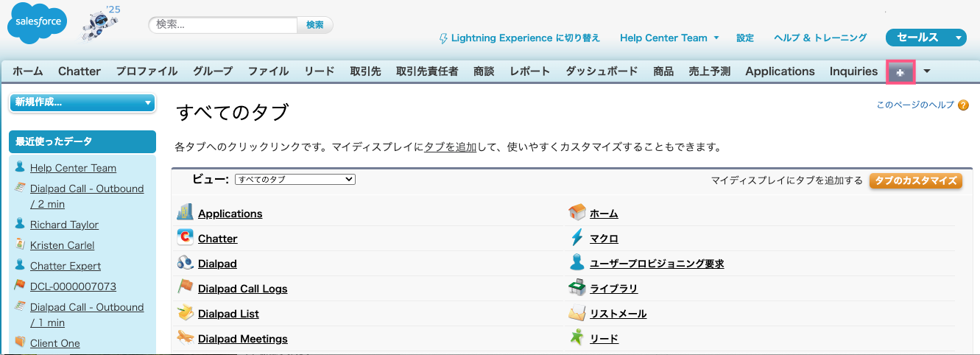Click the person icon beside ユーザープロビジョニング要求
The width and height of the screenshot is (980, 355).
click(x=577, y=263)
